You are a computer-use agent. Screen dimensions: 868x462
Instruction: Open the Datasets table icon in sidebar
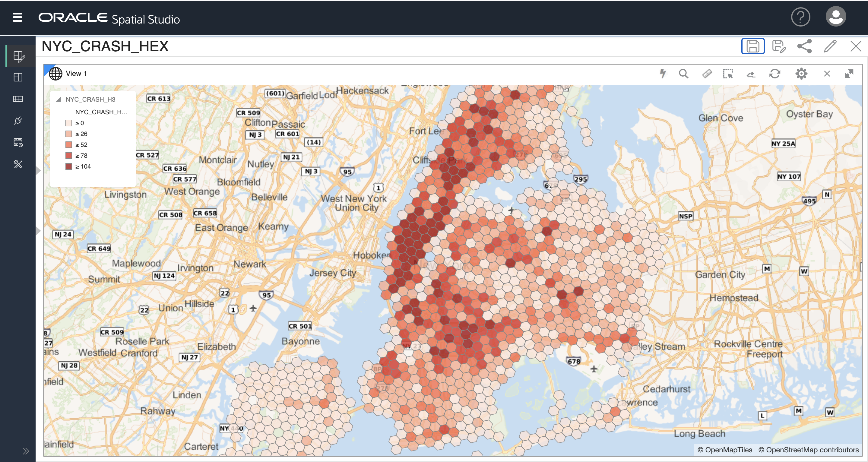(18, 99)
